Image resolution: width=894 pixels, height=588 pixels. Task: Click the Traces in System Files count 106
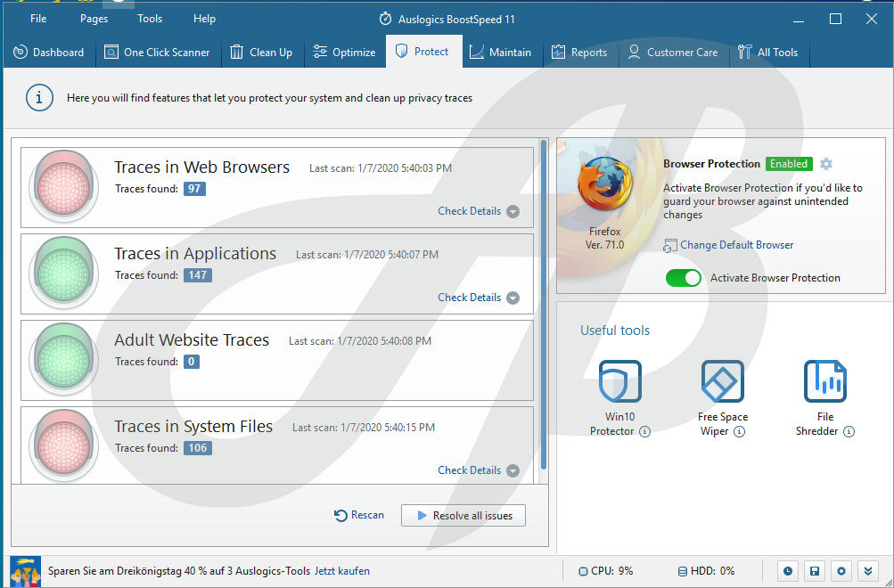(197, 448)
